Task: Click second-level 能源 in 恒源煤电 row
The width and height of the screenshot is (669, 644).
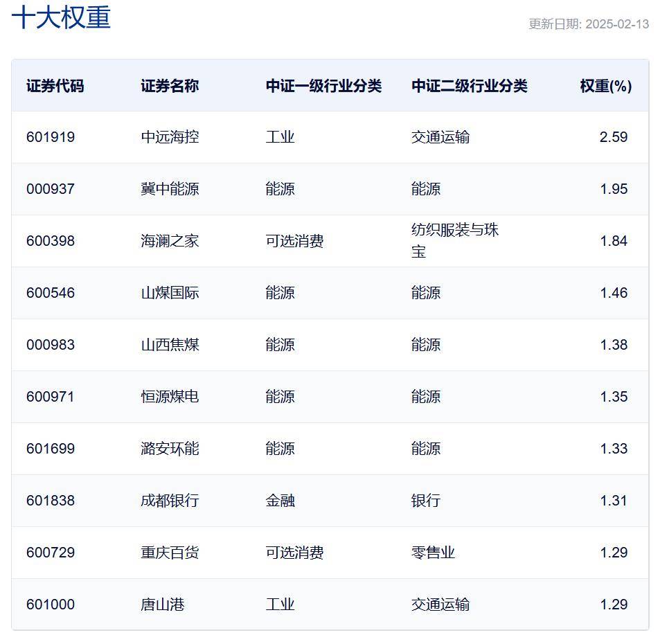Action: coord(426,397)
